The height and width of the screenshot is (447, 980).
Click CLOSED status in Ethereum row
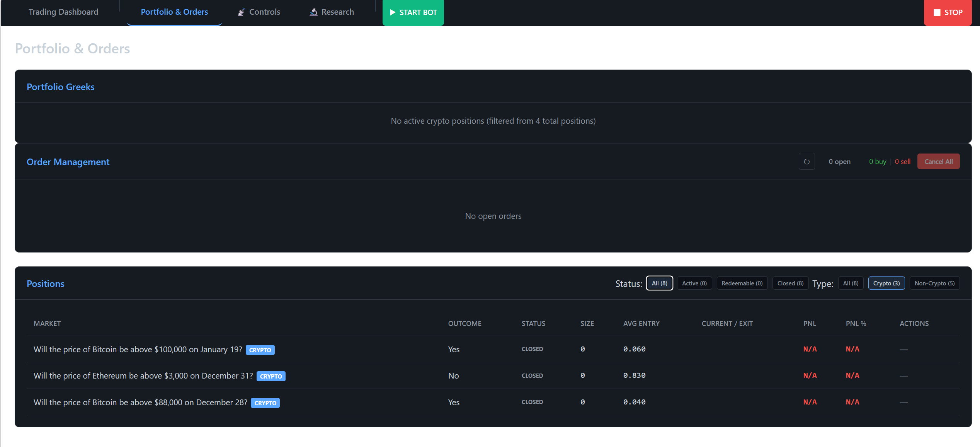[532, 376]
